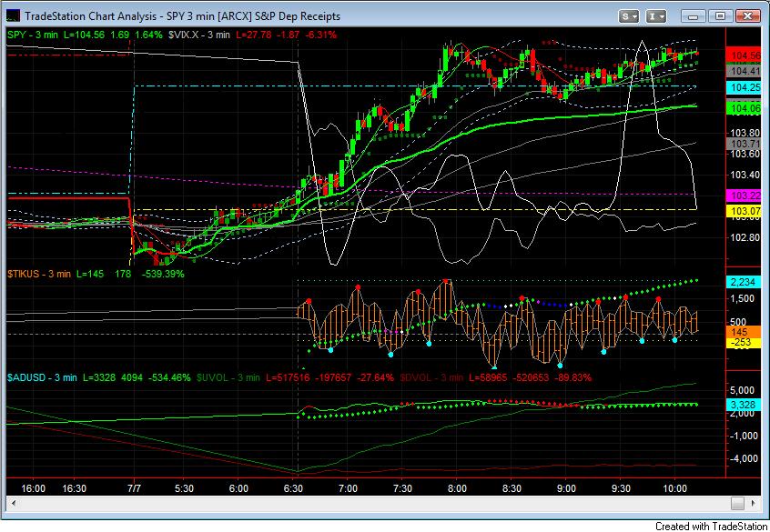Image resolution: width=770 pixels, height=532 pixels.
Task: Click the 103.60 price axis label
Action: click(745, 154)
